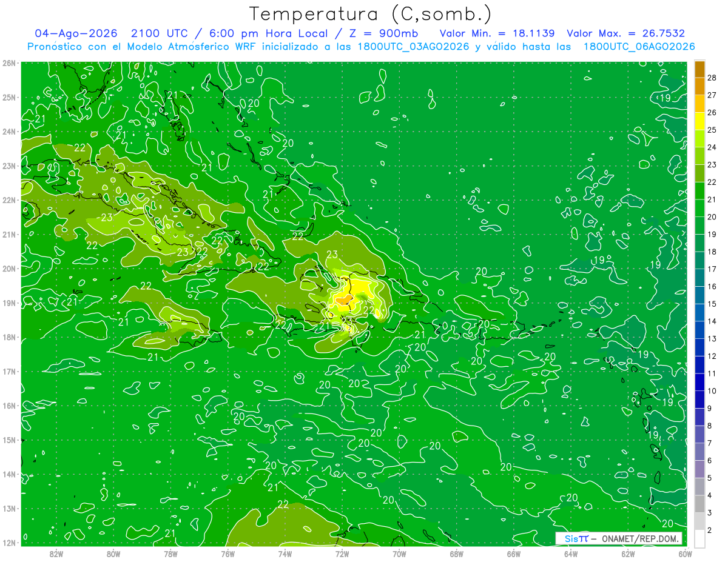Click the "20N" latitude label
This screenshot has width=728, height=562.
point(9,269)
